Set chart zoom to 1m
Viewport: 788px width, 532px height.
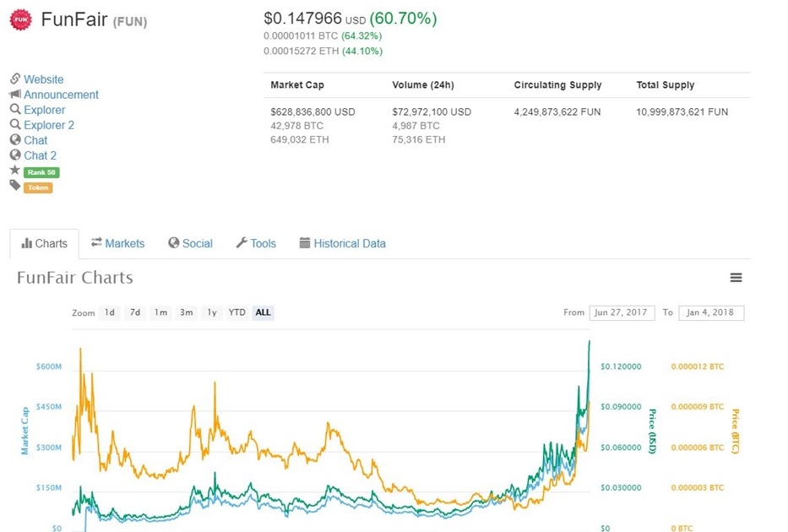pyautogui.click(x=160, y=312)
